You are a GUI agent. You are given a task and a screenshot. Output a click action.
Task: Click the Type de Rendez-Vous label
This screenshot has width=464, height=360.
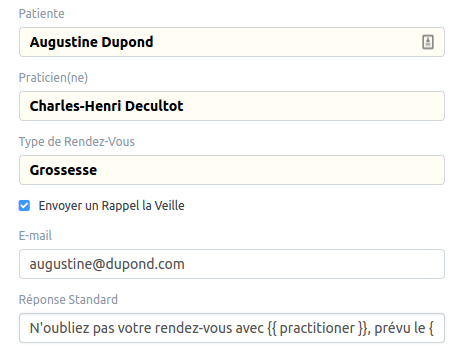pos(77,142)
